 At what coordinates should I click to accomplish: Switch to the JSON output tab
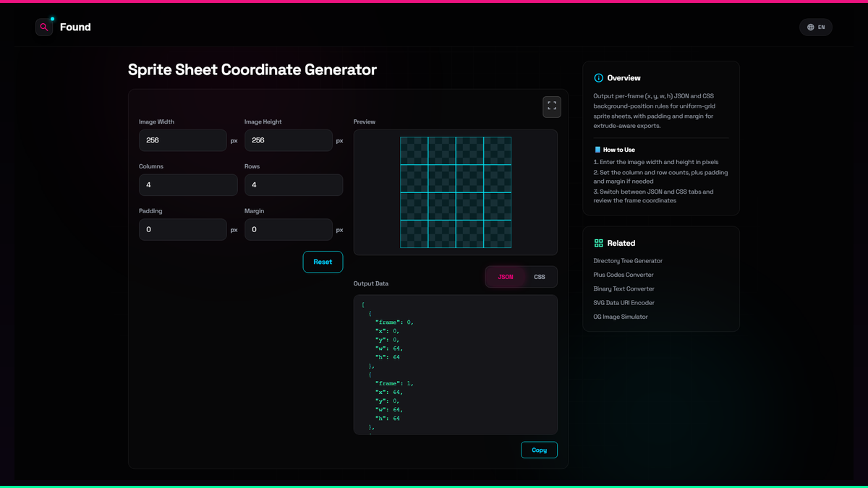tap(506, 277)
